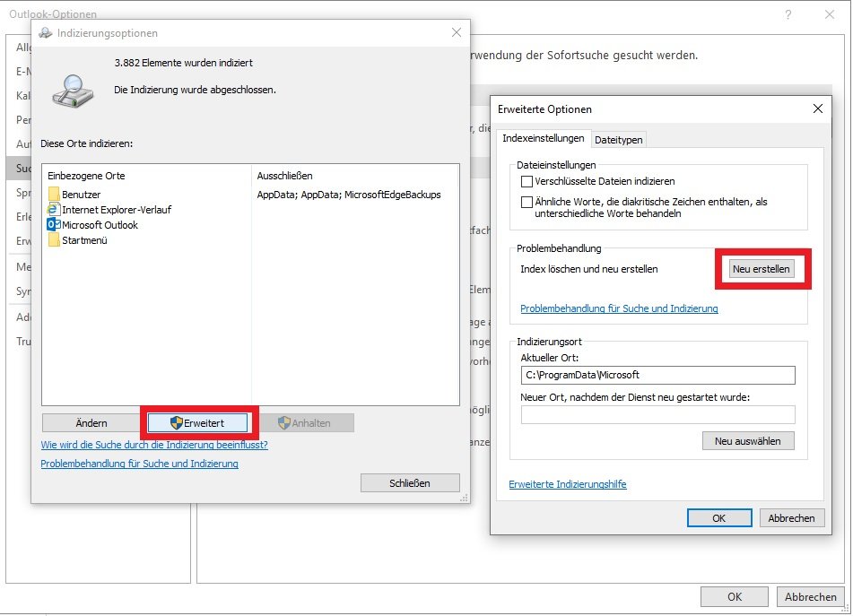This screenshot has height=616, width=853.
Task: Click the Neu auswählen button
Action: coord(747,441)
